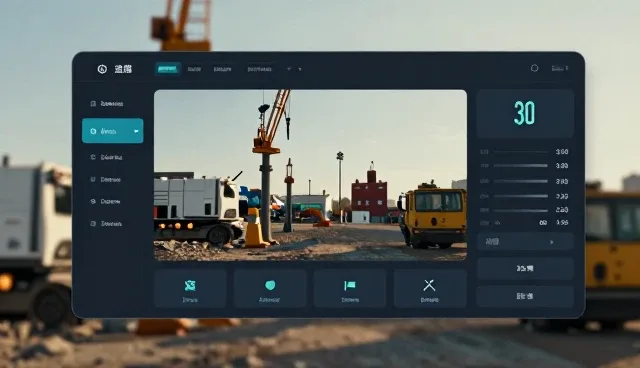The height and width of the screenshot is (368, 640).
Task: Click the account label at the header's far right
Action: tap(560, 69)
